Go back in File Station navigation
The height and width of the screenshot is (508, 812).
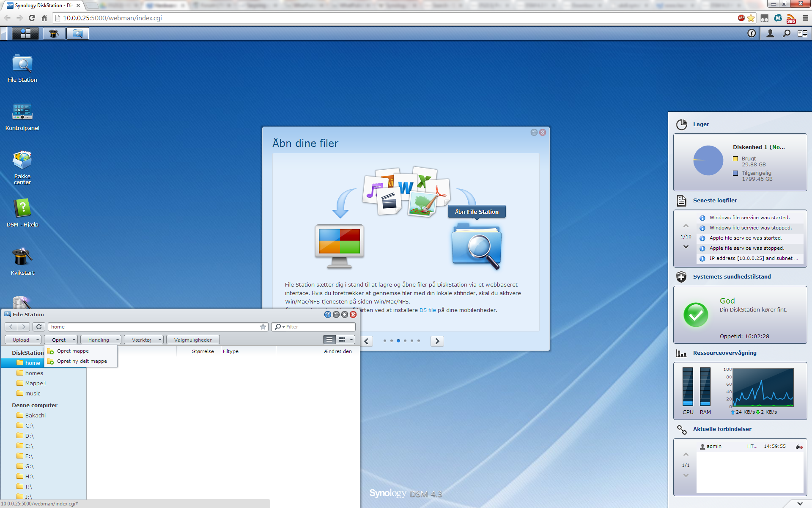pyautogui.click(x=11, y=327)
